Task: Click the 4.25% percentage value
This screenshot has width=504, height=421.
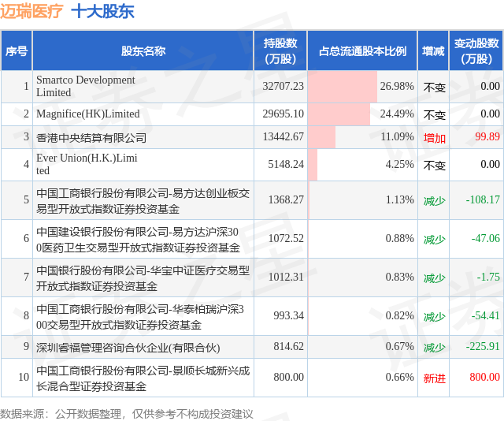Action: pyautogui.click(x=399, y=164)
